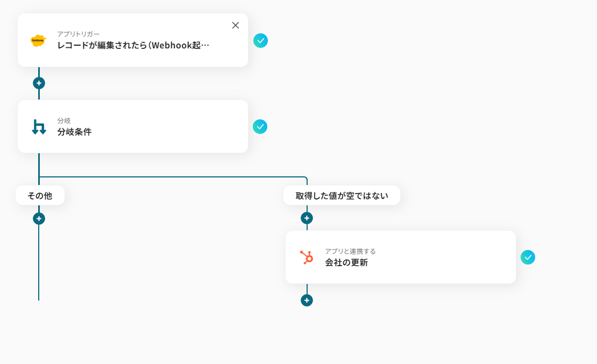
Task: Click the HubSpot icon on 会社の更新 card
Action: [x=307, y=257]
